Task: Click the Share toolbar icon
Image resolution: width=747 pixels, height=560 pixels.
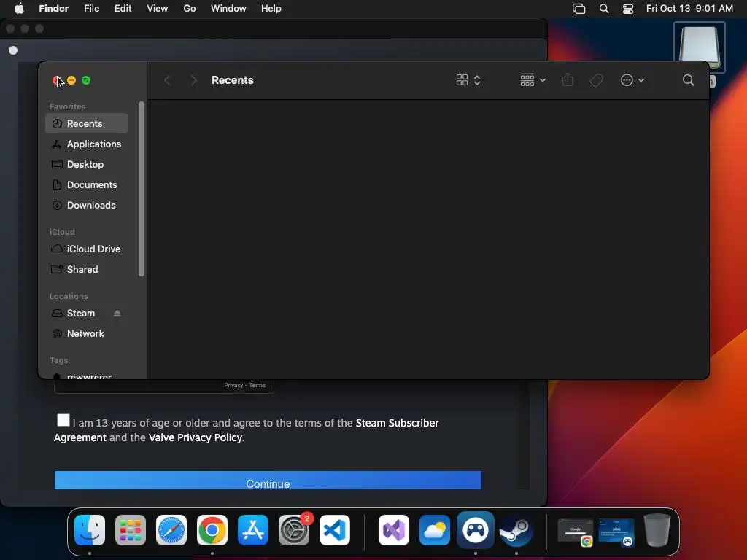Action: click(x=568, y=80)
